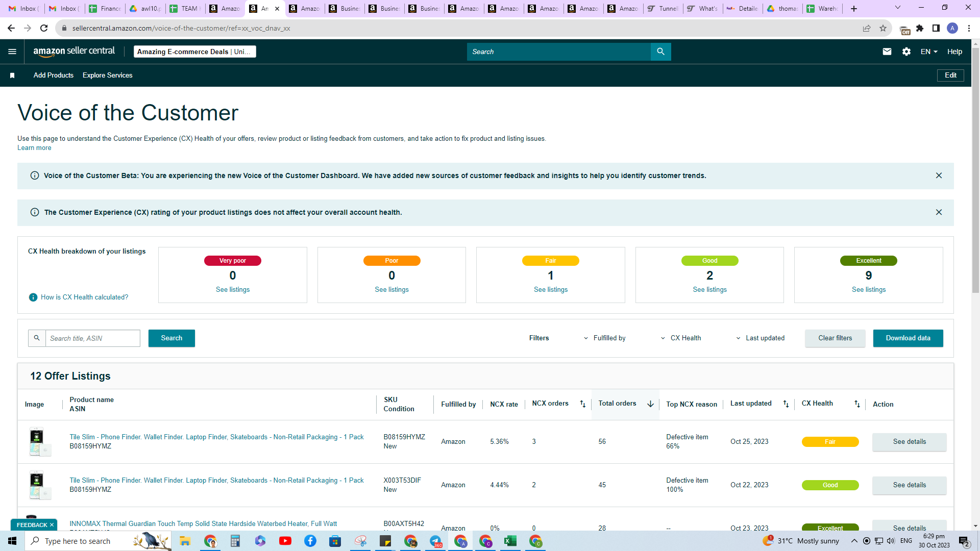Screen dimensions: 980x551
Task: Click the bookmark icon beside Add Products
Action: coord(12,76)
